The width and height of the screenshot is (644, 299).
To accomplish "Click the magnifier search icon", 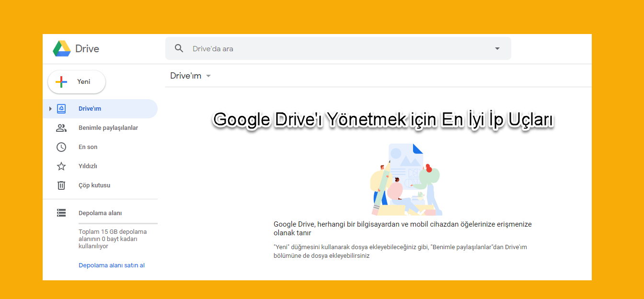I will point(179,48).
